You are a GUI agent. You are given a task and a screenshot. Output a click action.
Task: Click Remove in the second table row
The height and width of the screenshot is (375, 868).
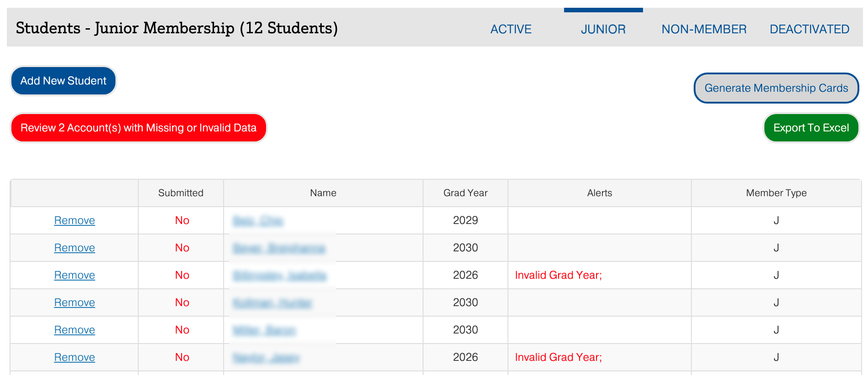pyautogui.click(x=74, y=248)
